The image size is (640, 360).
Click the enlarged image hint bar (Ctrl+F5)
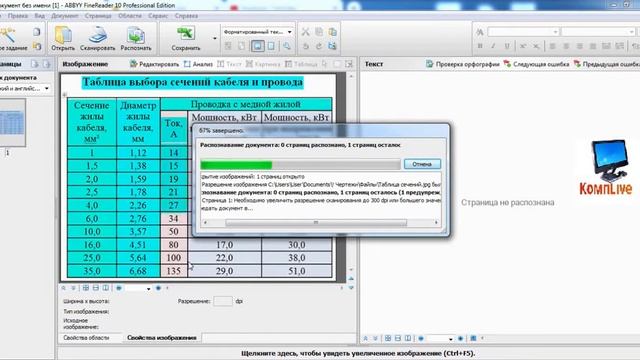pyautogui.click(x=358, y=353)
